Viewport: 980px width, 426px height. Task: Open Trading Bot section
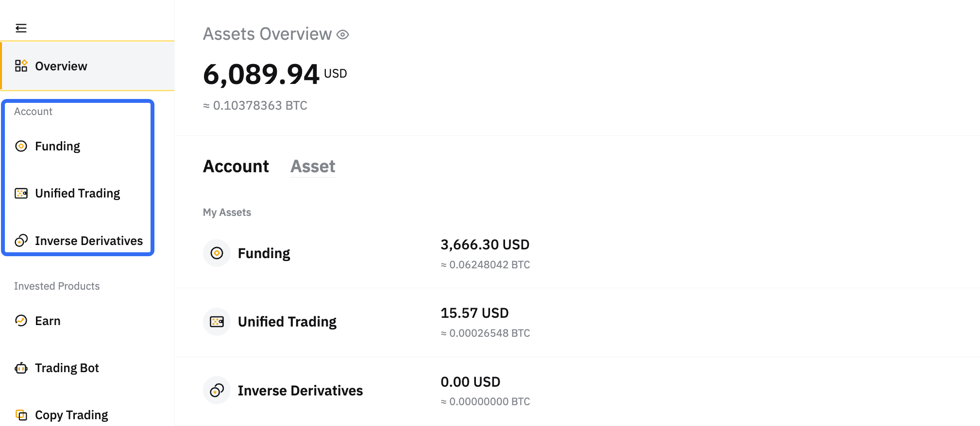(67, 368)
